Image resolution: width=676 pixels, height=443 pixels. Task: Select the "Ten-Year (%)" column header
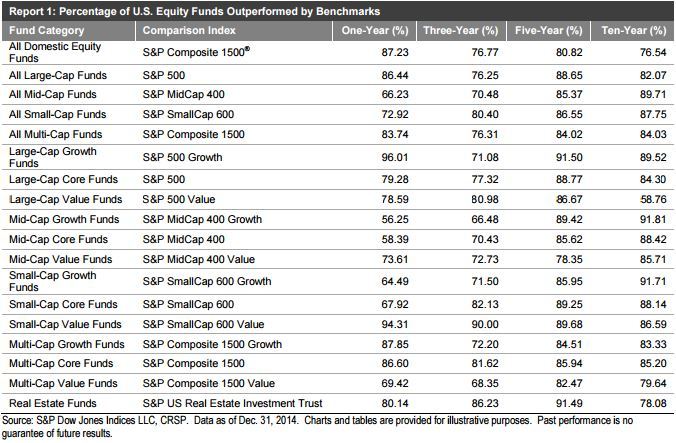[x=636, y=31]
